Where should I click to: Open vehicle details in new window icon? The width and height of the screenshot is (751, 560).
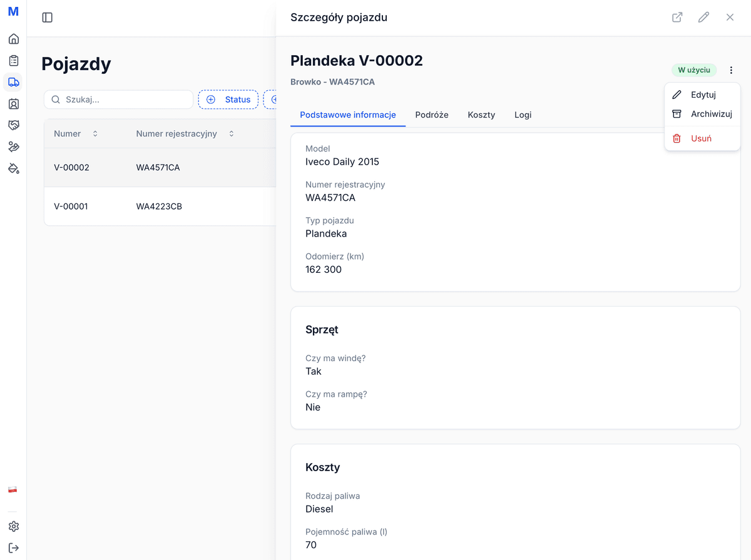pos(677,18)
